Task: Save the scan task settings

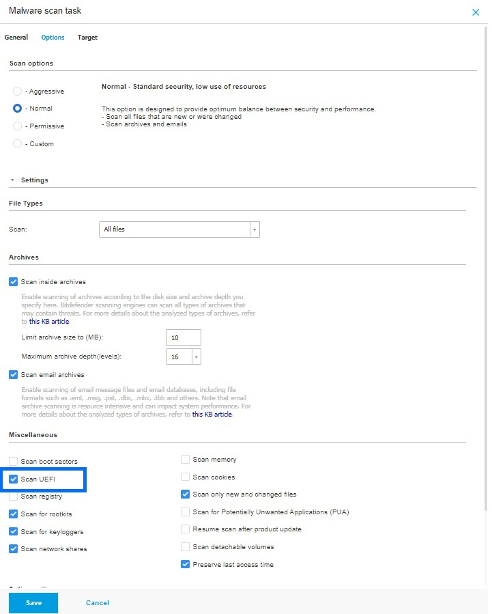Action: pyautogui.click(x=33, y=603)
